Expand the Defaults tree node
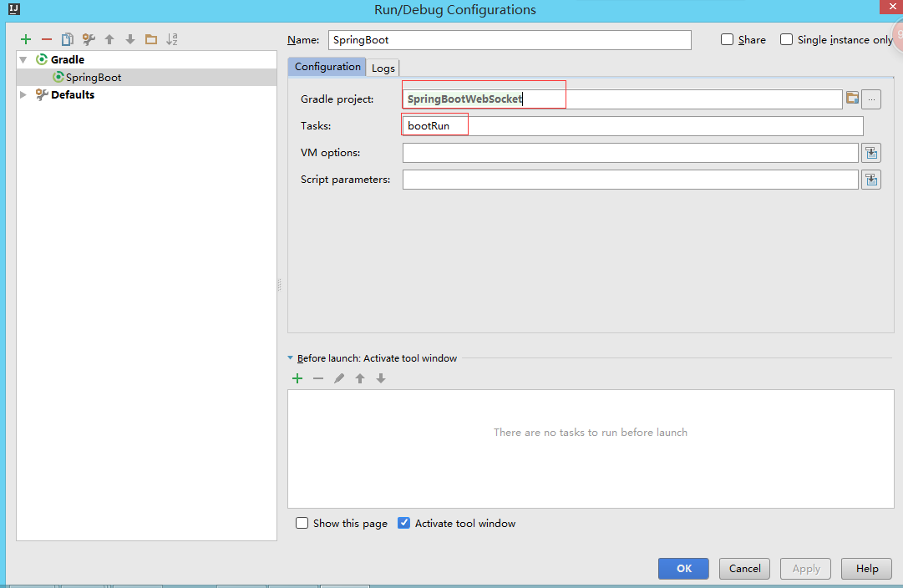Viewport: 903px width, 588px height. 23,94
